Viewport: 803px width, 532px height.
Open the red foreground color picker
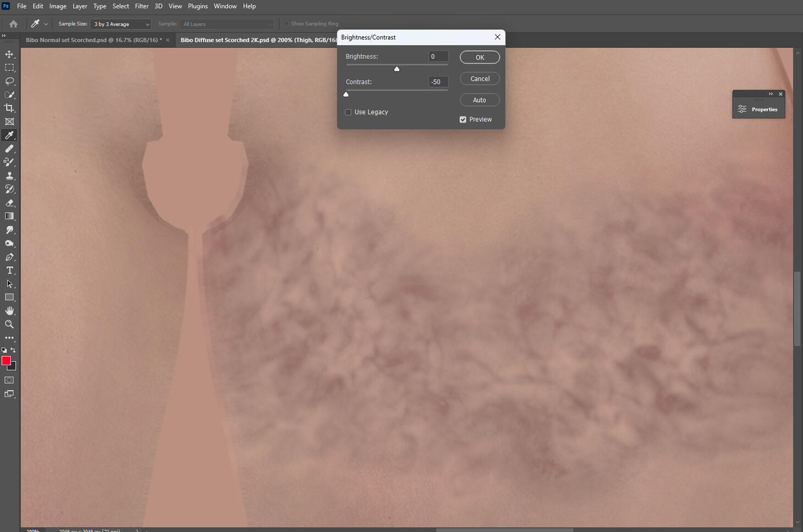tap(6, 361)
